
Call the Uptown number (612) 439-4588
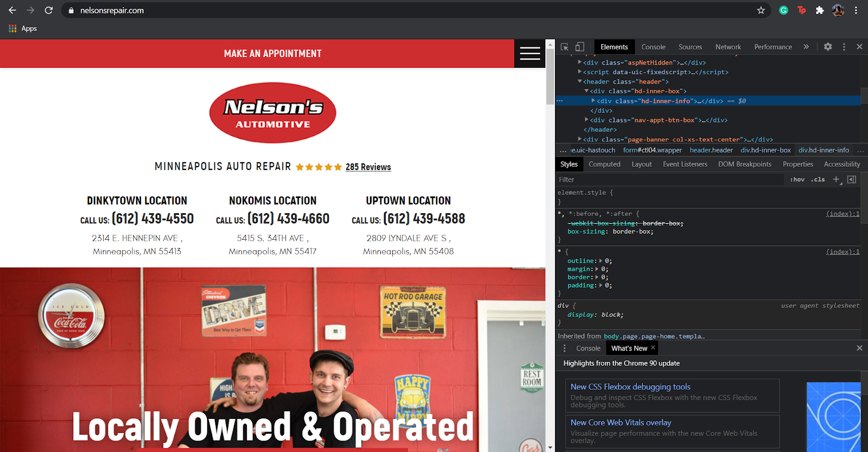point(424,219)
